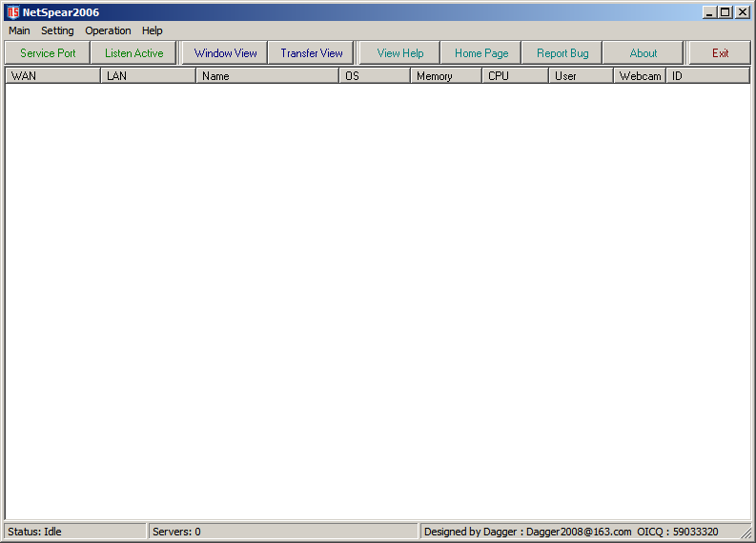The height and width of the screenshot is (543, 756).
Task: Click the CPU column header
Action: [515, 76]
